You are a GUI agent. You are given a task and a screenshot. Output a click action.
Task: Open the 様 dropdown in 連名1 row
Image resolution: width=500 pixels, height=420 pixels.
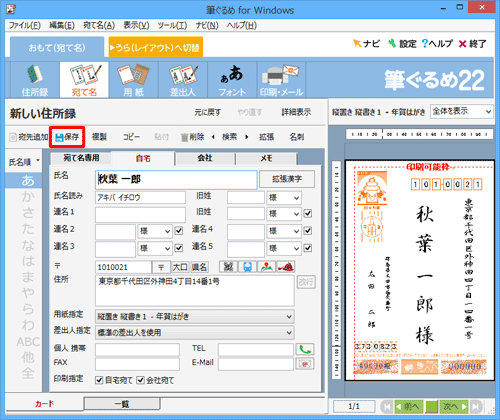click(284, 214)
